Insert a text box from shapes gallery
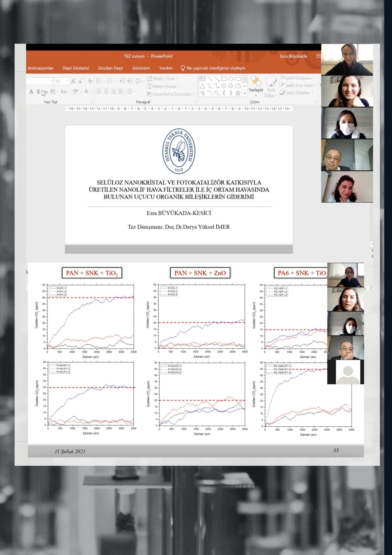 pyautogui.click(x=202, y=79)
